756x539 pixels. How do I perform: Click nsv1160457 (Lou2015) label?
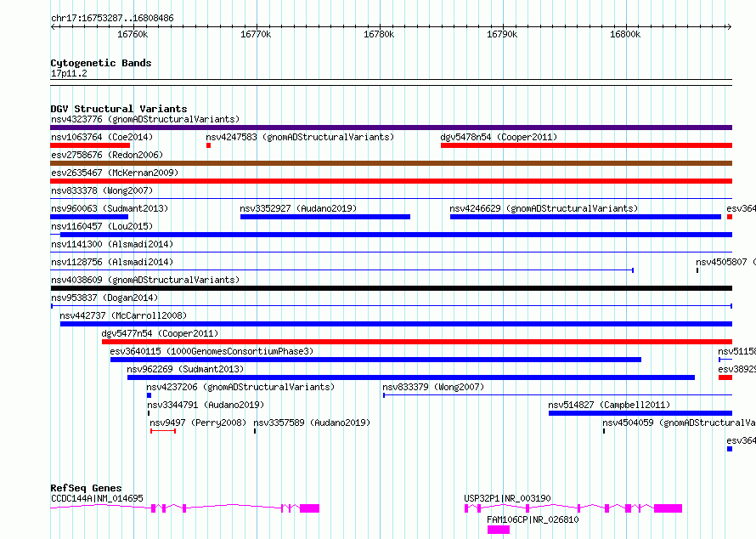coord(102,226)
